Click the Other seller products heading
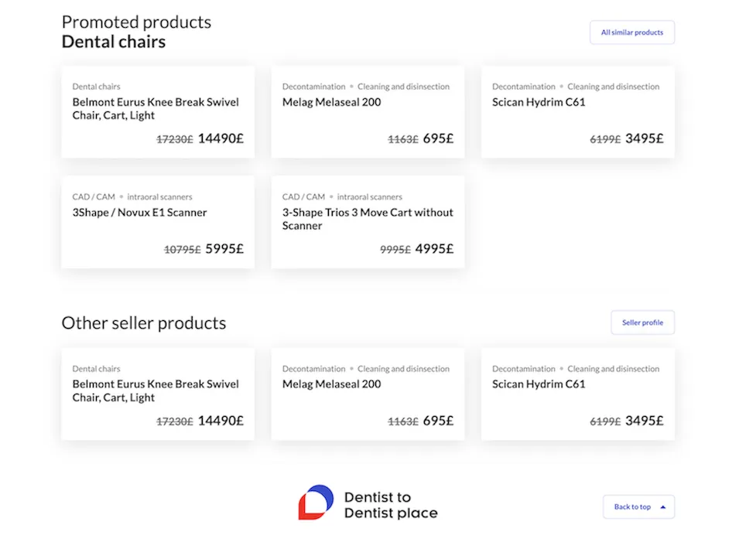Screen dimensions: 756x549 pyautogui.click(x=144, y=323)
